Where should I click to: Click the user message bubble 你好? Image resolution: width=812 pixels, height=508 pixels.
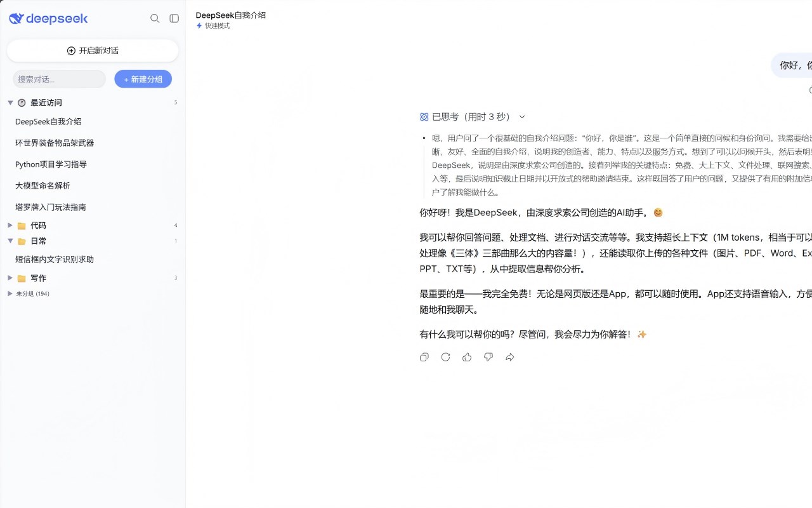[792, 65]
